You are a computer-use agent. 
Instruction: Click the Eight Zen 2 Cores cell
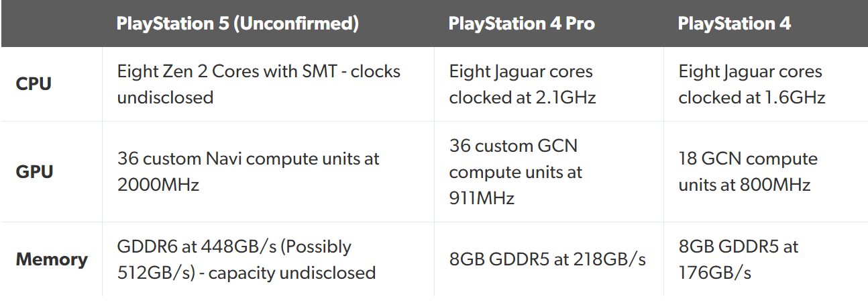(x=258, y=85)
